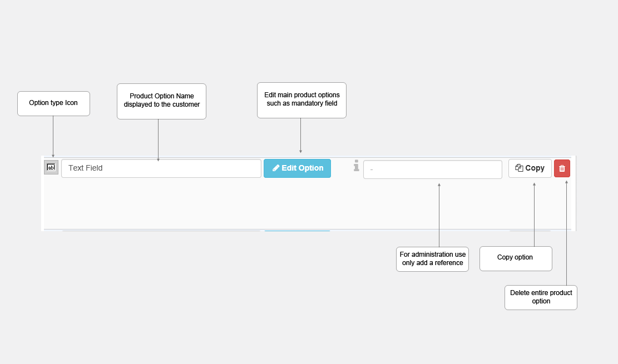Focus the administration reference input field
618x364 pixels.
tap(433, 169)
